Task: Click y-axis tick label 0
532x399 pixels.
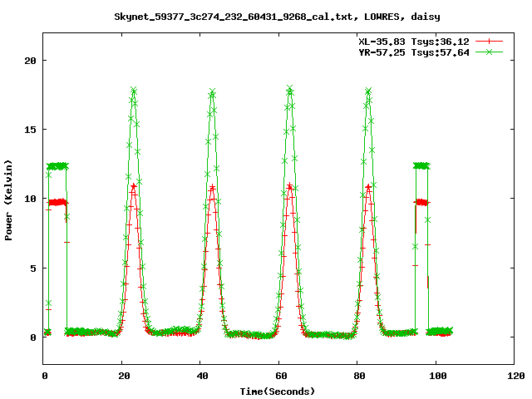Action: (33, 337)
